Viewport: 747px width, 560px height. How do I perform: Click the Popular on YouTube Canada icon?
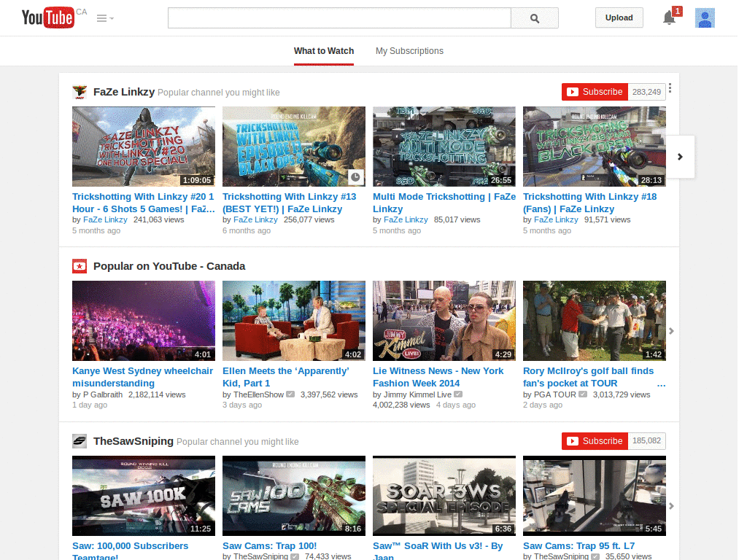tap(80, 265)
